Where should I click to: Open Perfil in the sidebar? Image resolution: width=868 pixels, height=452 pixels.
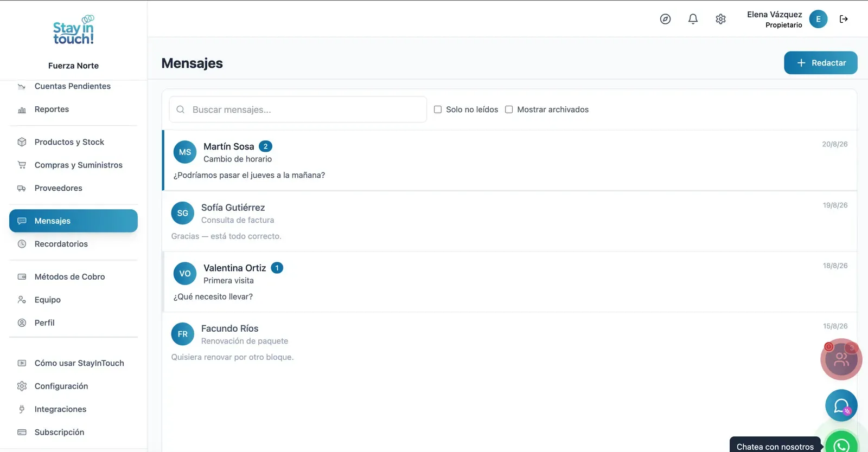click(73, 323)
